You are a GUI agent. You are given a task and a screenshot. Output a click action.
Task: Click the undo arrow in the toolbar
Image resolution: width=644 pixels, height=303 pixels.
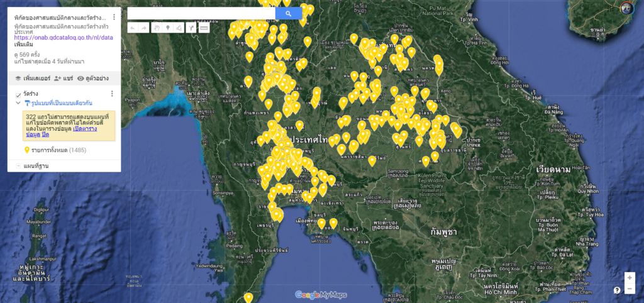point(133,28)
